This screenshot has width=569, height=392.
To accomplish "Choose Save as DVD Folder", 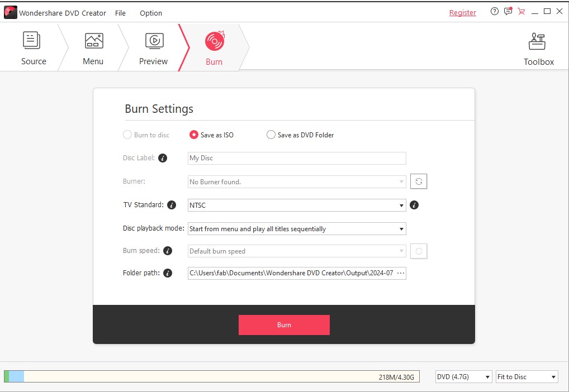I will [x=271, y=135].
